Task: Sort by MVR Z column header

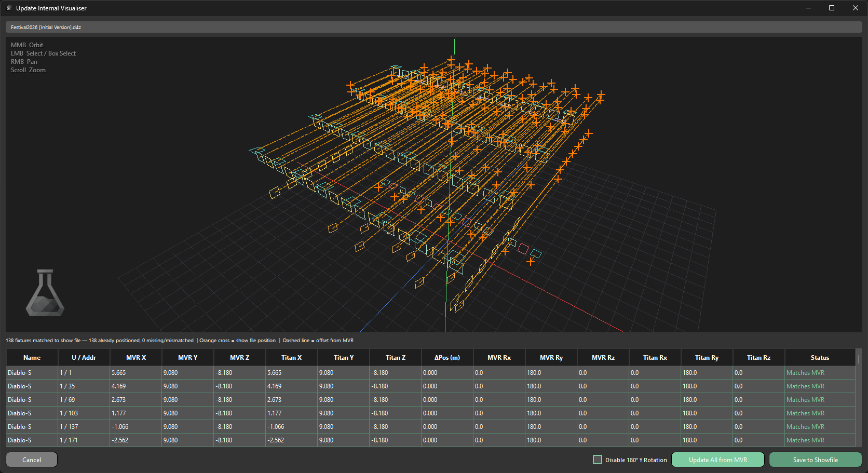Action: (240, 357)
